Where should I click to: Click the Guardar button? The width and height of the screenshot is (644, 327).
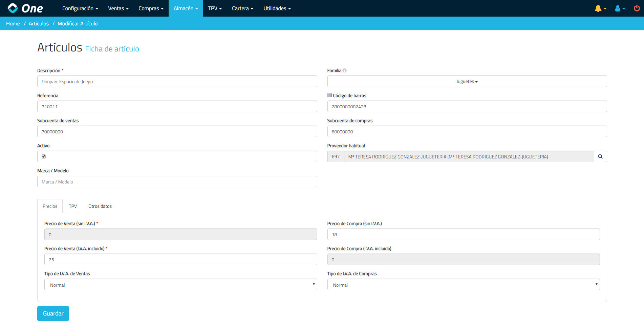(53, 313)
